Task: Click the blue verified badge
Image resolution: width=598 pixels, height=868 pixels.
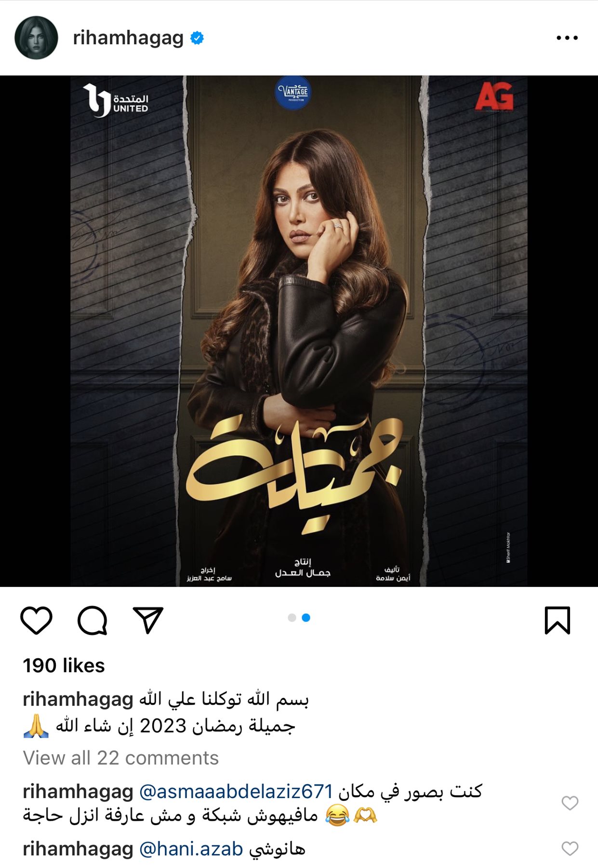Action: pos(197,38)
